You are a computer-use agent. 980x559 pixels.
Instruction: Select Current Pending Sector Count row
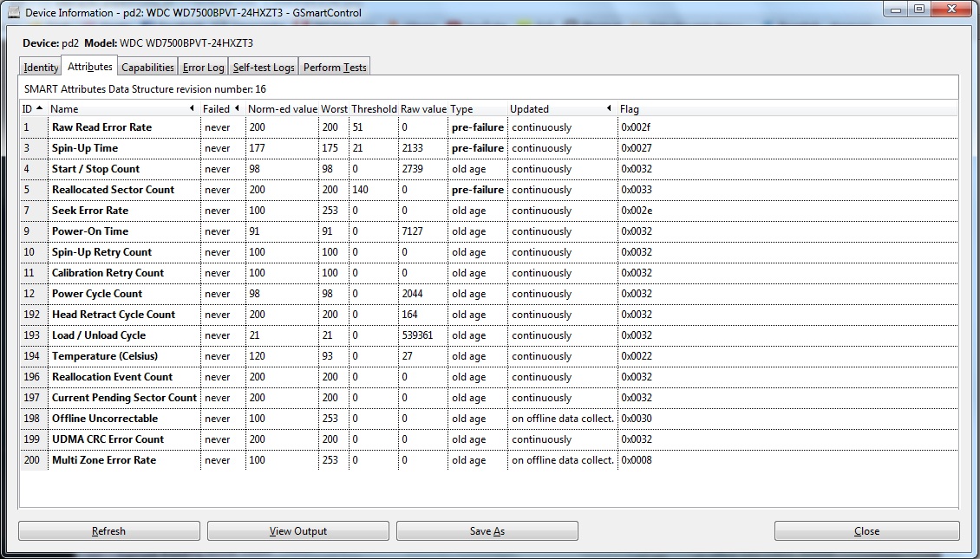pos(489,398)
